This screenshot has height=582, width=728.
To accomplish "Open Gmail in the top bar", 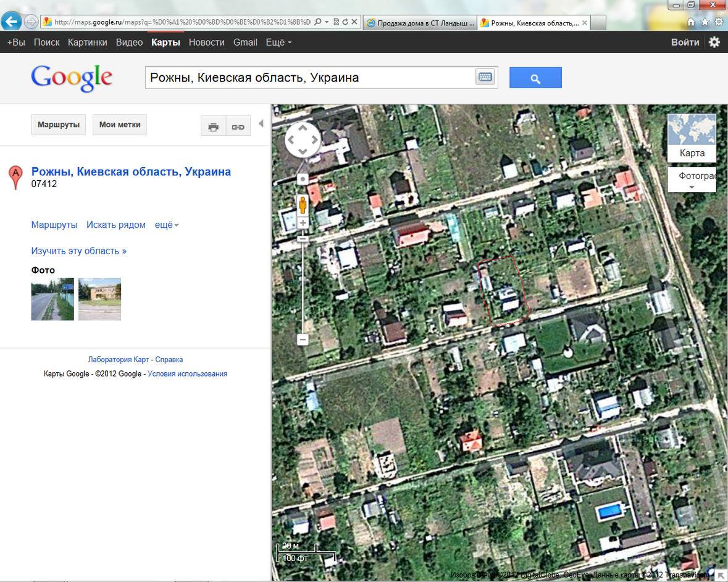I will click(245, 42).
